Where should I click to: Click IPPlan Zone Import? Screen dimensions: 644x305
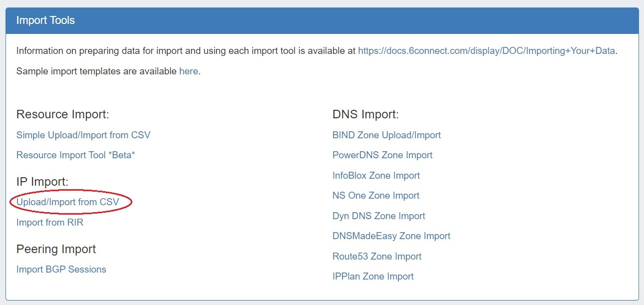373,276
